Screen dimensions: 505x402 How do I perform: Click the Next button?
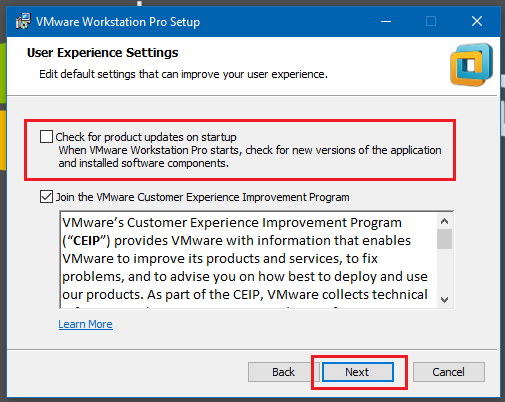tap(358, 372)
